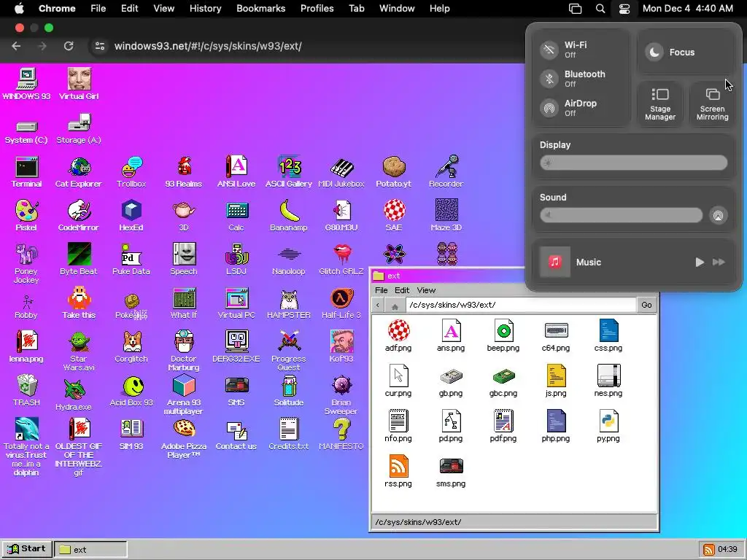Open Chrome History menu in menu bar
Screen dimensions: 747x560
click(205, 9)
